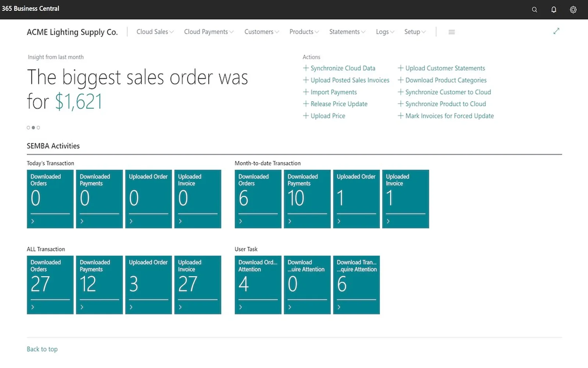
Task: Click the Upload Price action
Action: (328, 116)
